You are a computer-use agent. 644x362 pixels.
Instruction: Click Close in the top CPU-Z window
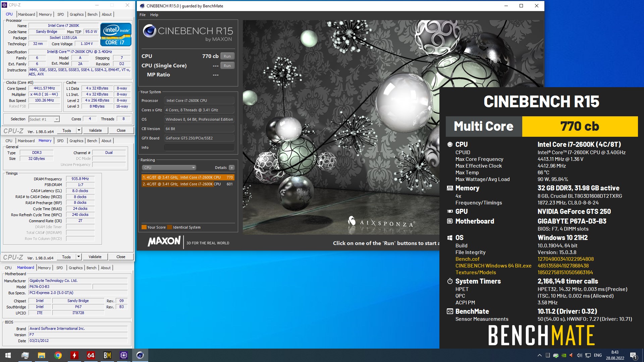121,130
